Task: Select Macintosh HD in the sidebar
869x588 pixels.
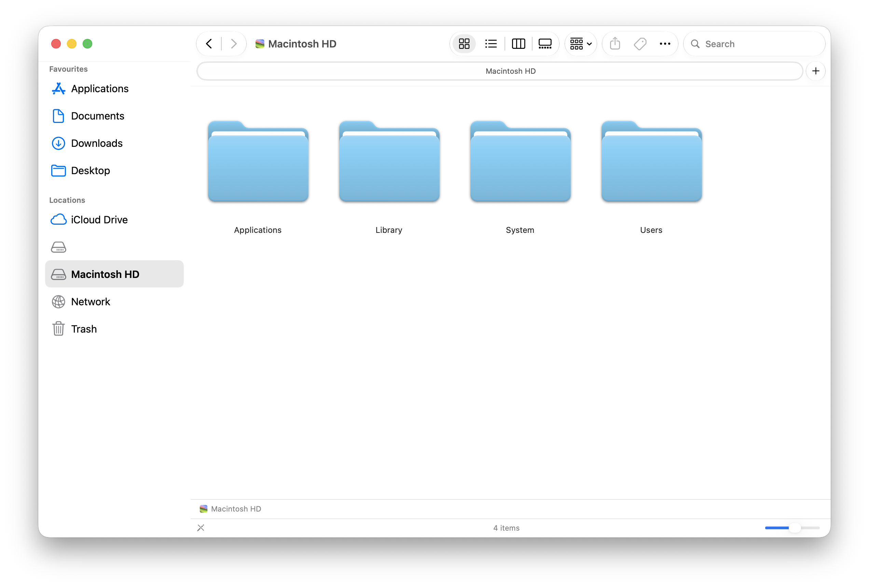Action: (114, 274)
